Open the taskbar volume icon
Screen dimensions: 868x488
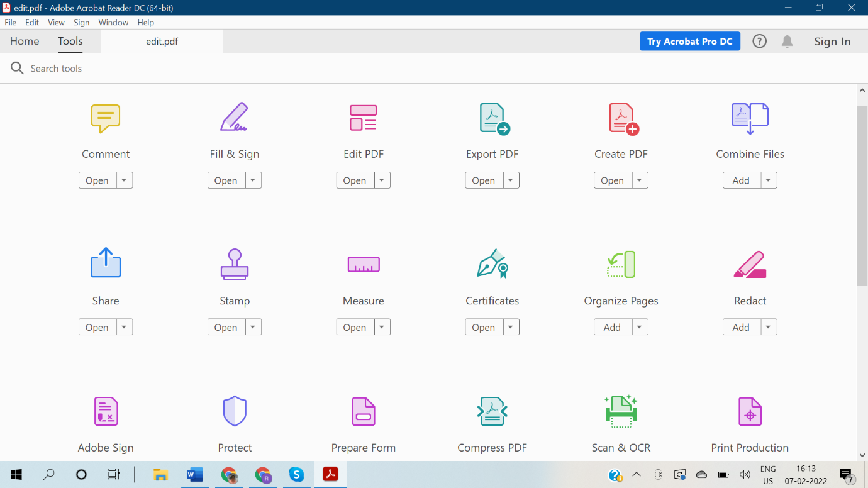pos(745,475)
